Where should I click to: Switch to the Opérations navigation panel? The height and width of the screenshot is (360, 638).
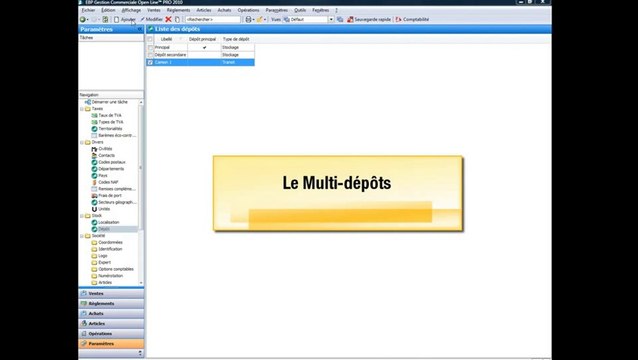pyautogui.click(x=111, y=334)
